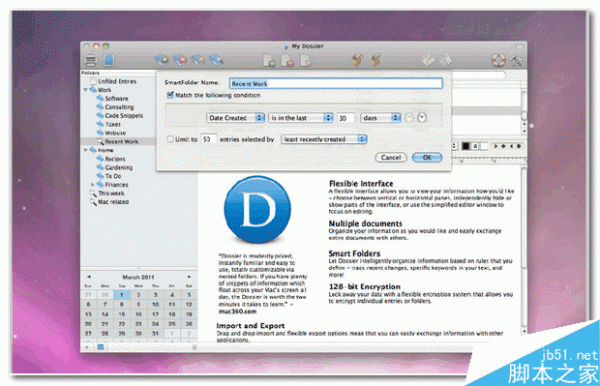Image resolution: width=600 pixels, height=386 pixels.
Task: Open preferences via the hammer tools icon
Action: pyautogui.click(x=517, y=60)
